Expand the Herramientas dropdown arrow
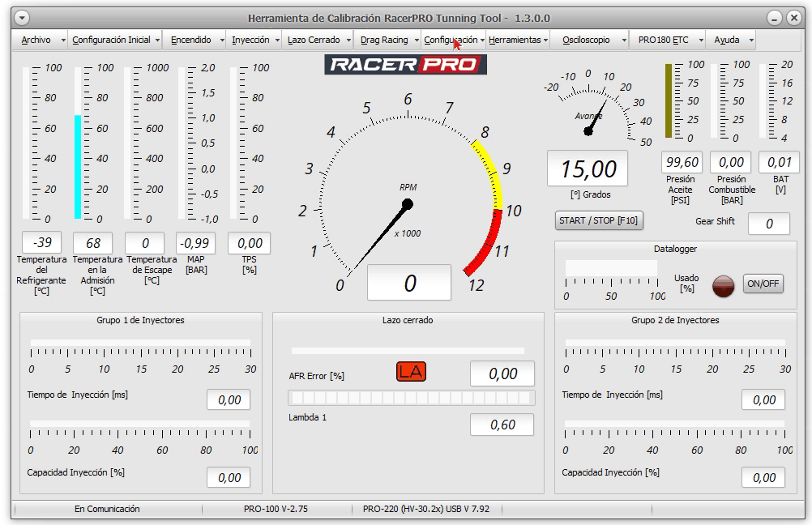 pos(545,41)
